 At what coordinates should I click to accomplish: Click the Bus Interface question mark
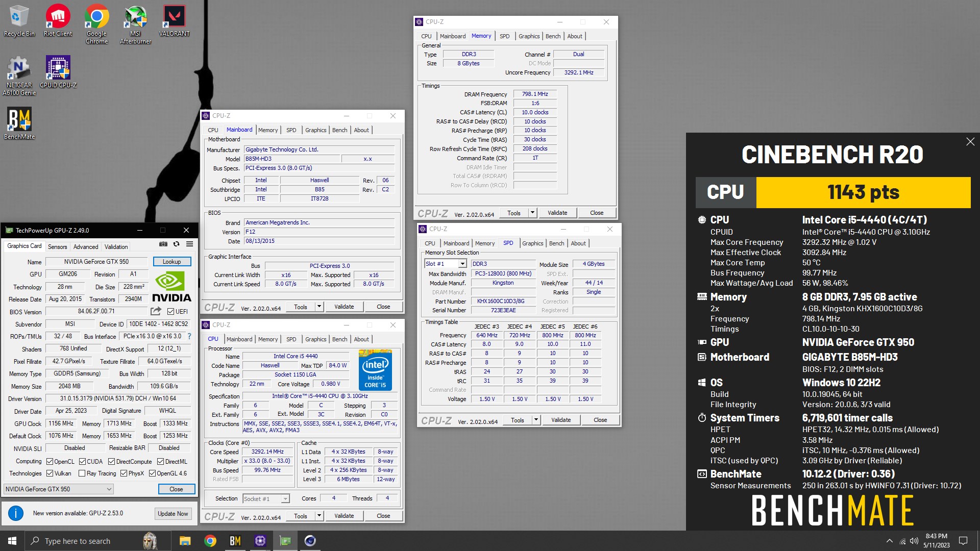(x=189, y=336)
